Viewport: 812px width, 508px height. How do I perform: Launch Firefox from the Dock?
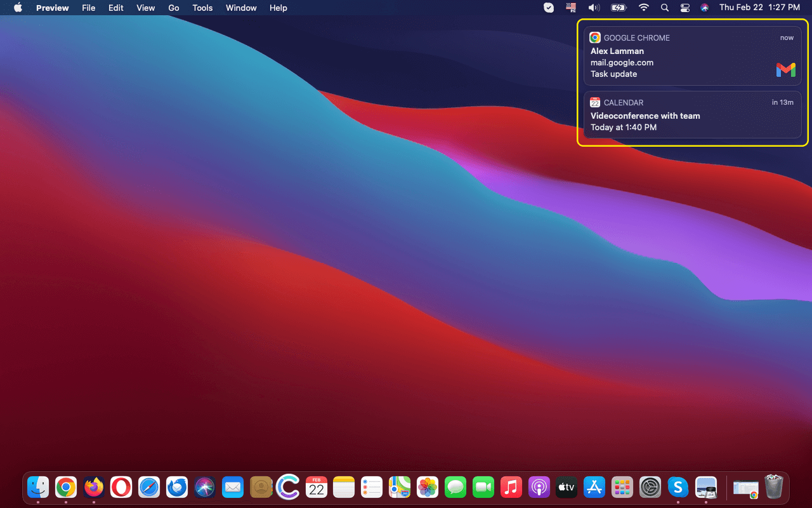(93, 487)
